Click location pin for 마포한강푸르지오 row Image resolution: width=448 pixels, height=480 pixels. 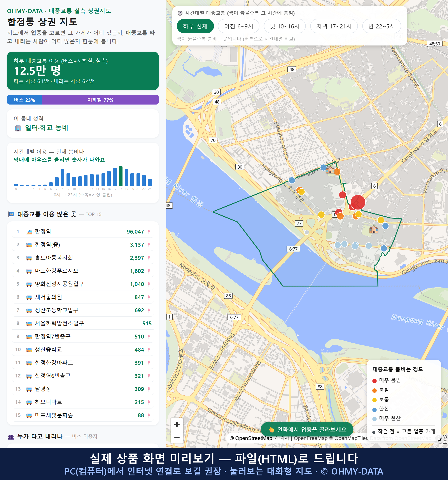pyautogui.click(x=149, y=271)
